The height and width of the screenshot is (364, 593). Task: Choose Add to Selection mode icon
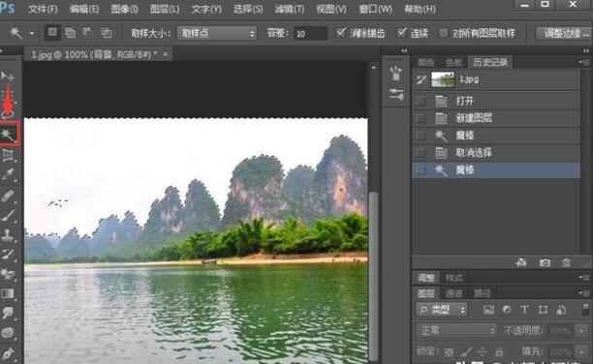[70, 33]
